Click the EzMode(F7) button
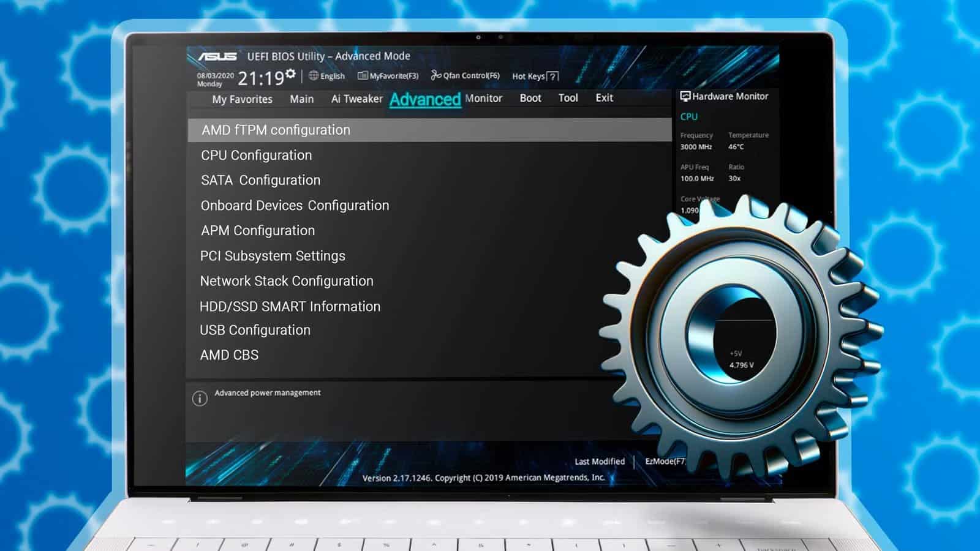This screenshot has width=980, height=551. click(x=668, y=462)
